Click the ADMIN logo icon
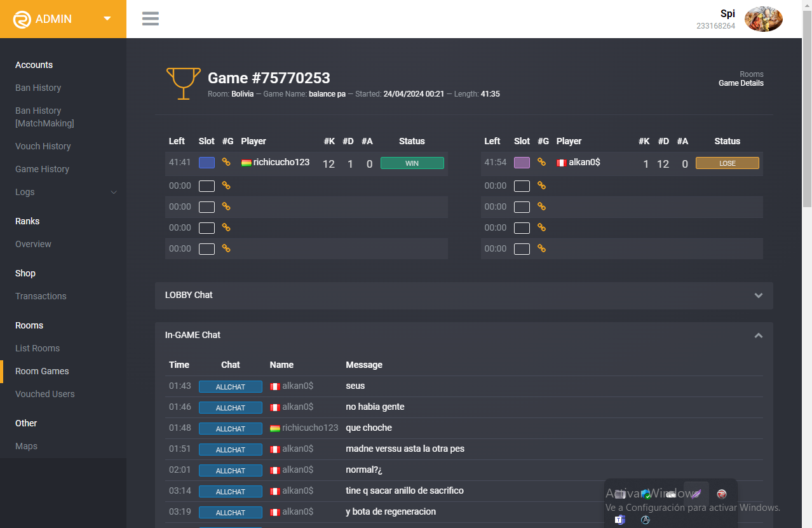 [x=22, y=19]
